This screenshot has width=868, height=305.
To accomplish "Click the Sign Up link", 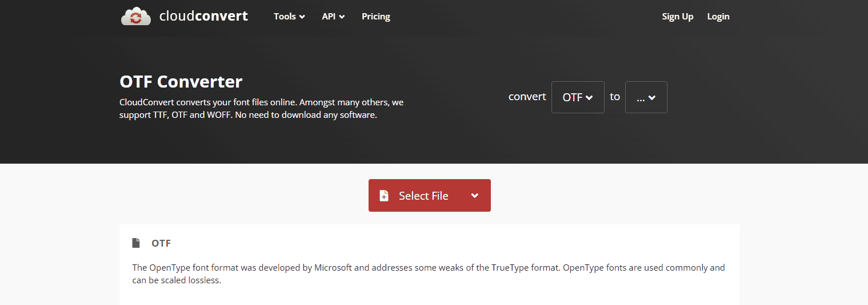I will pos(678,17).
